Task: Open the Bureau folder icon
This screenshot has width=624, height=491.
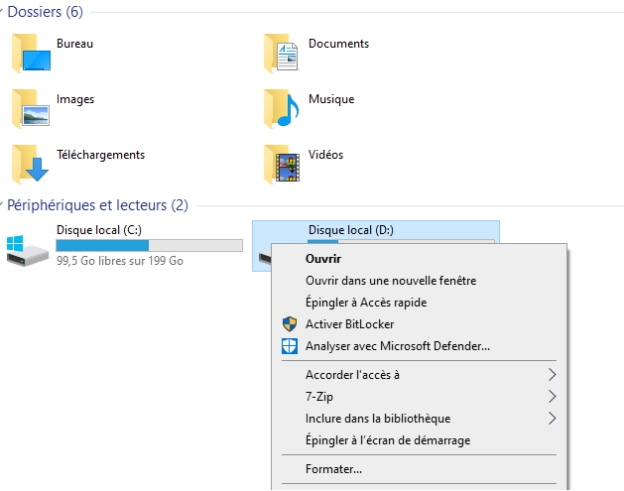Action: pyautogui.click(x=31, y=53)
